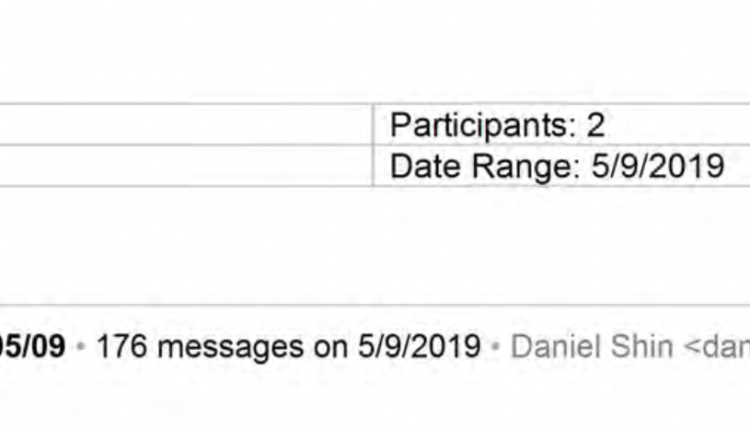Click the horizontal divider above the message summary

[x=375, y=305]
